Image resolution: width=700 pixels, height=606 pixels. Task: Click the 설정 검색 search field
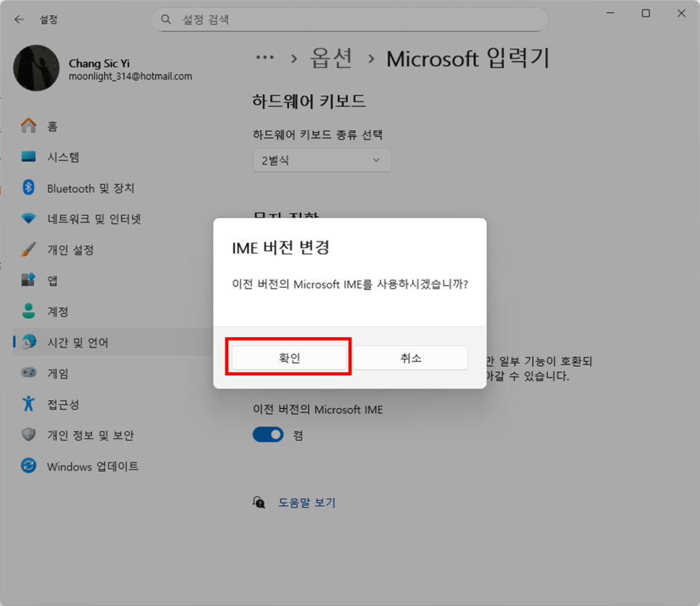point(350,19)
